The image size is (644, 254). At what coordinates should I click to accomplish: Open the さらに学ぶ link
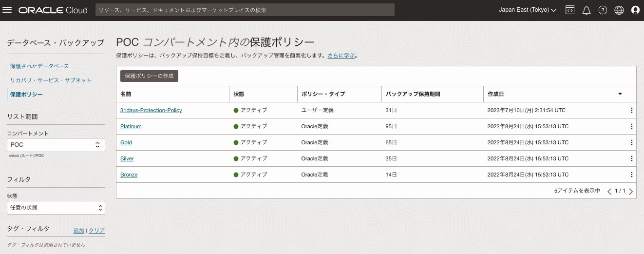tap(341, 56)
